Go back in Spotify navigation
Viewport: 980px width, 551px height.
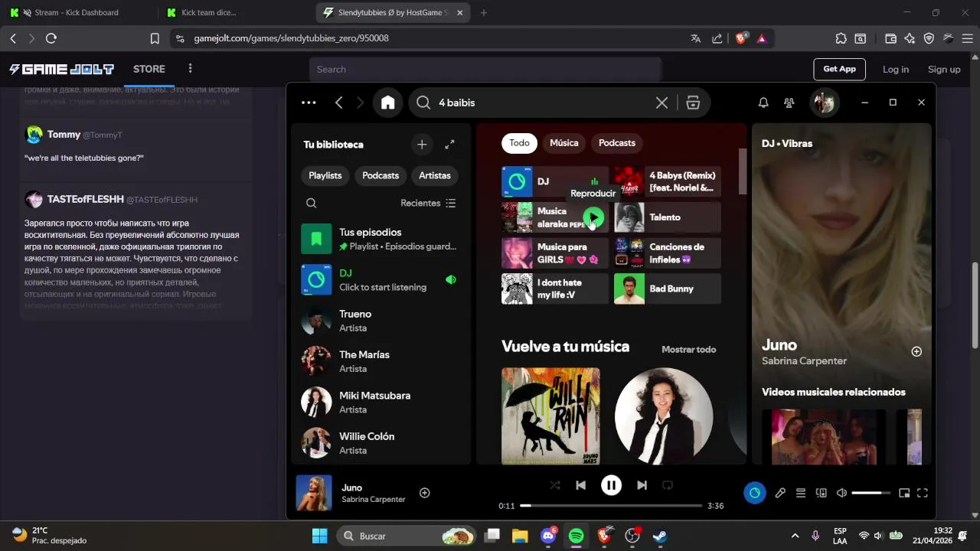338,103
